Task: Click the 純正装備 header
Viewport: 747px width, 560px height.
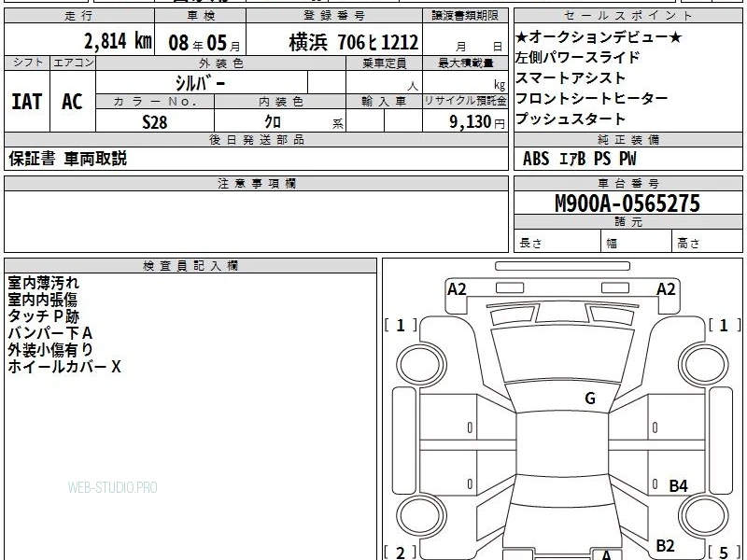Action: coord(627,140)
